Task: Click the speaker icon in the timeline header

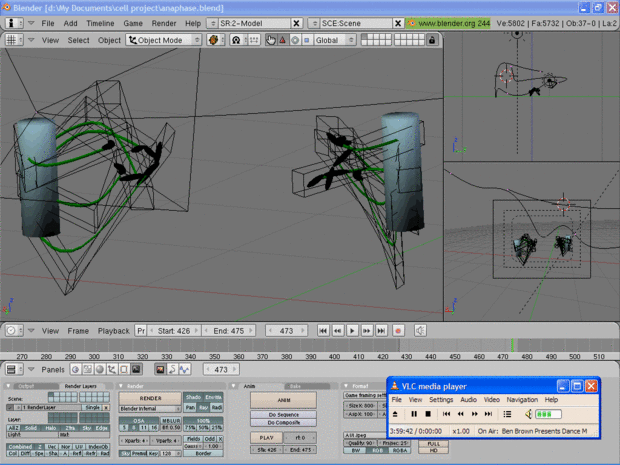Action: point(421,330)
